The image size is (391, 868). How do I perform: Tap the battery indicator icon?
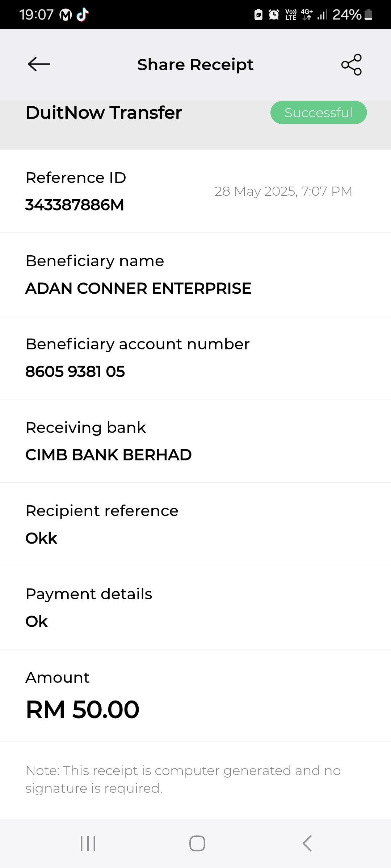[x=368, y=14]
